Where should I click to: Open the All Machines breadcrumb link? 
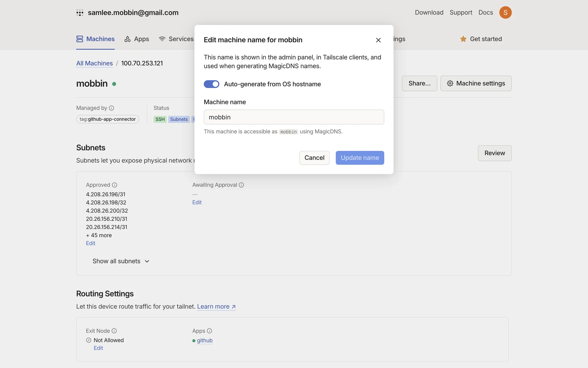[94, 63]
